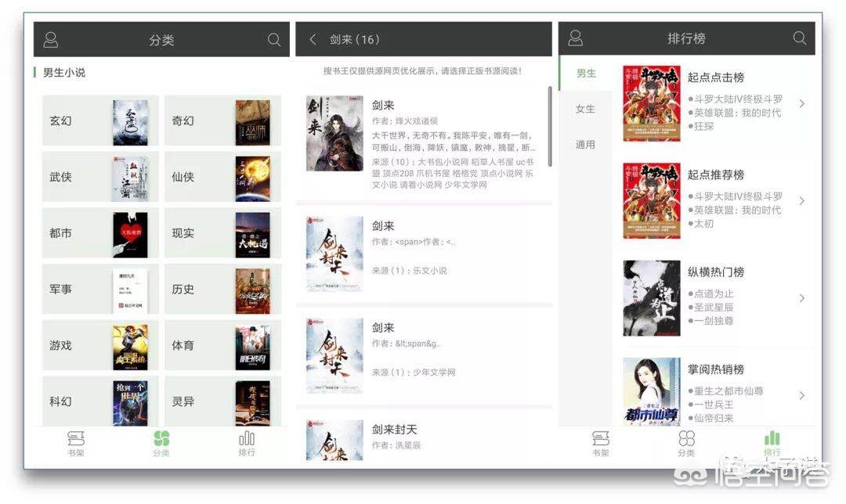This screenshot has width=846, height=504.
Task: Click author 烽火戏诸侯 line
Action: point(405,121)
